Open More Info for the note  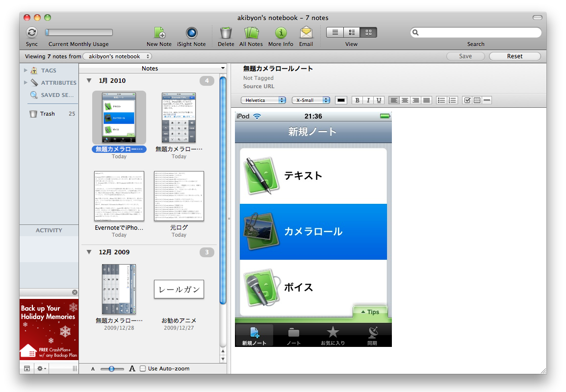click(x=281, y=33)
